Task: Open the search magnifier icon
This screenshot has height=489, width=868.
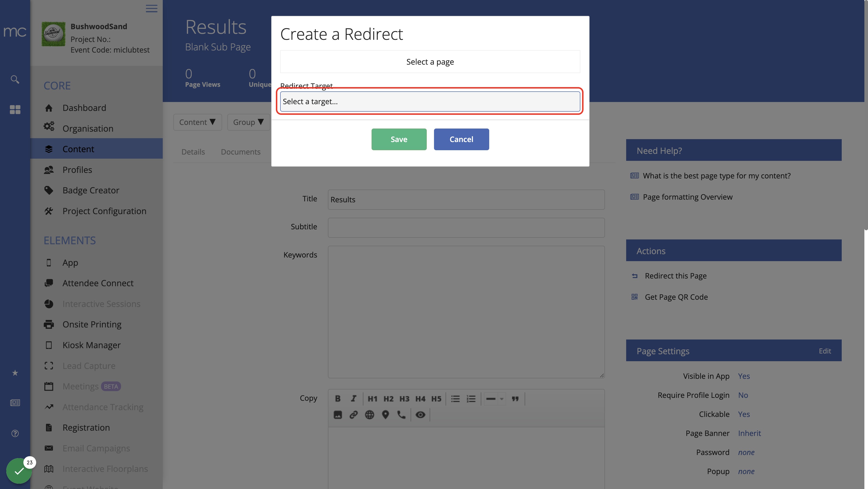Action: tap(15, 79)
